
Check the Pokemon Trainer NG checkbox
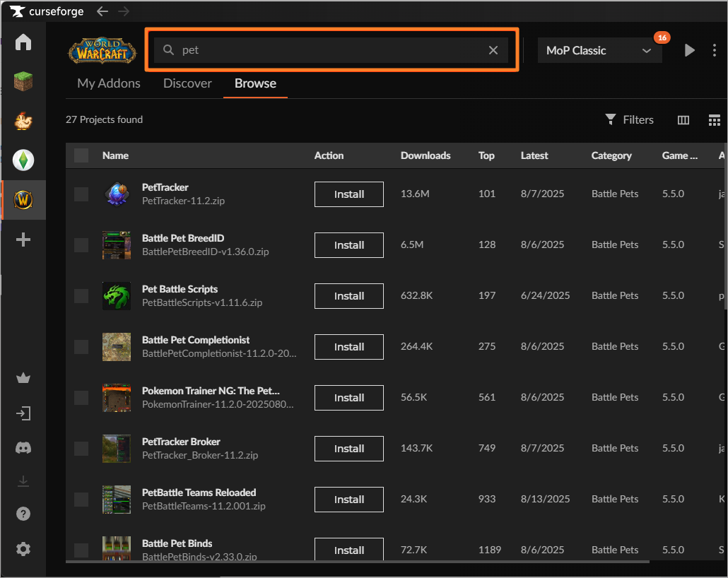tap(81, 397)
